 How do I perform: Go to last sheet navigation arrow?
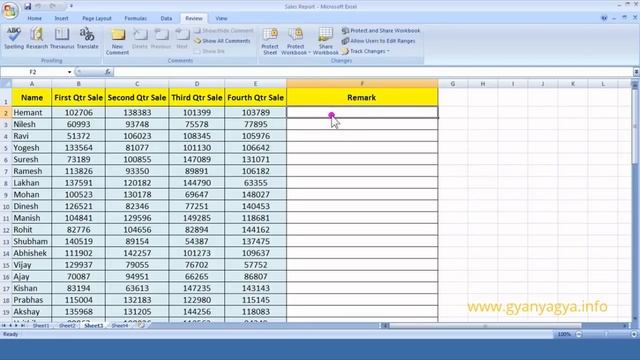point(23,326)
